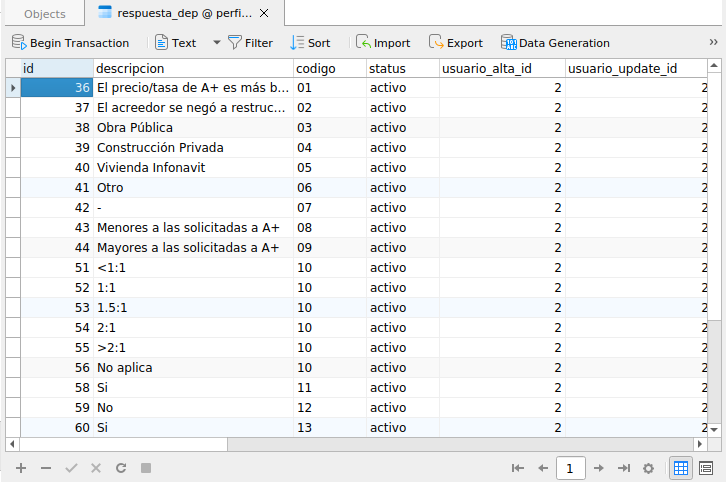726x482 pixels.
Task: Click the Add Record plus icon
Action: (20, 467)
